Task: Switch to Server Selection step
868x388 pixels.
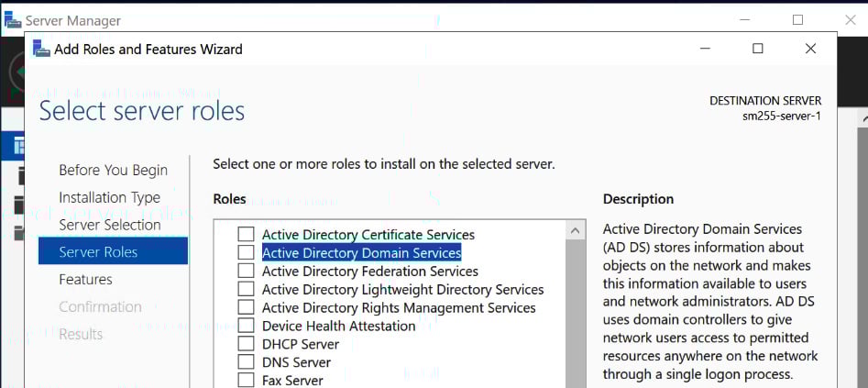Action: click(x=110, y=225)
